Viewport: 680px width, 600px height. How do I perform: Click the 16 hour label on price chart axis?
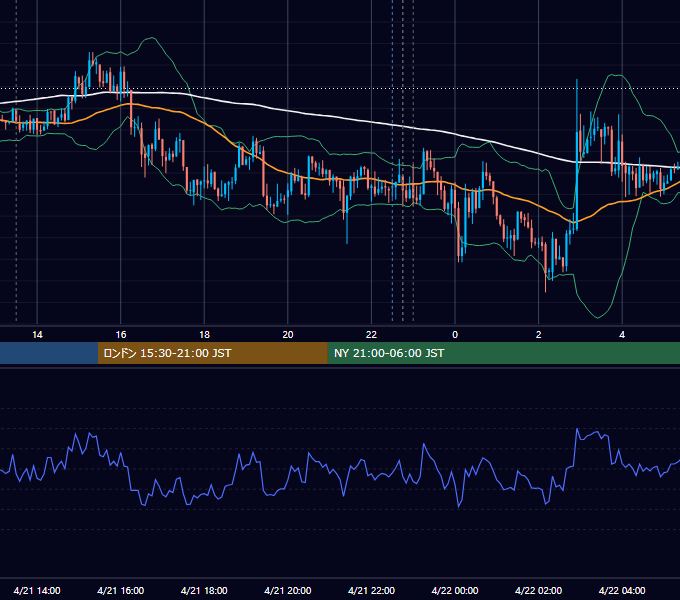coord(121,335)
